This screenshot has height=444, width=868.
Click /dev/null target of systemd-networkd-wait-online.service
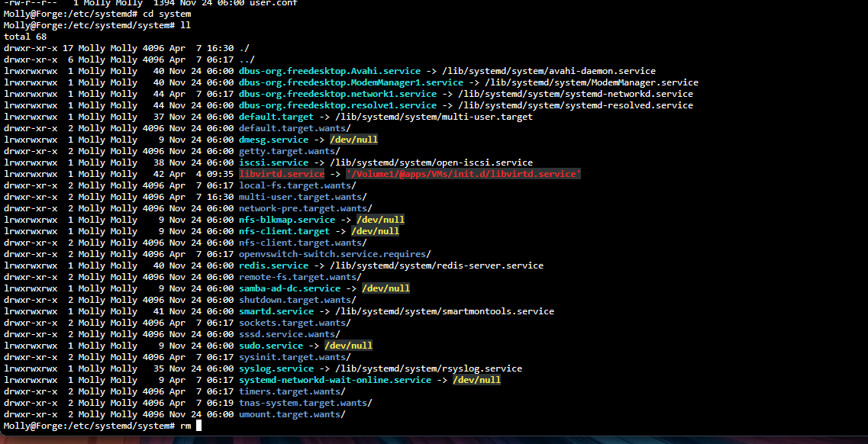coord(476,380)
